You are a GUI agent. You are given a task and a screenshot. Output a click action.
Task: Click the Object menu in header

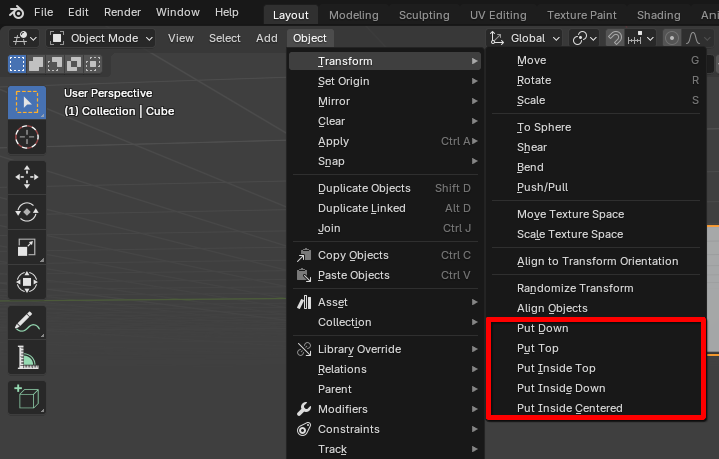(310, 38)
